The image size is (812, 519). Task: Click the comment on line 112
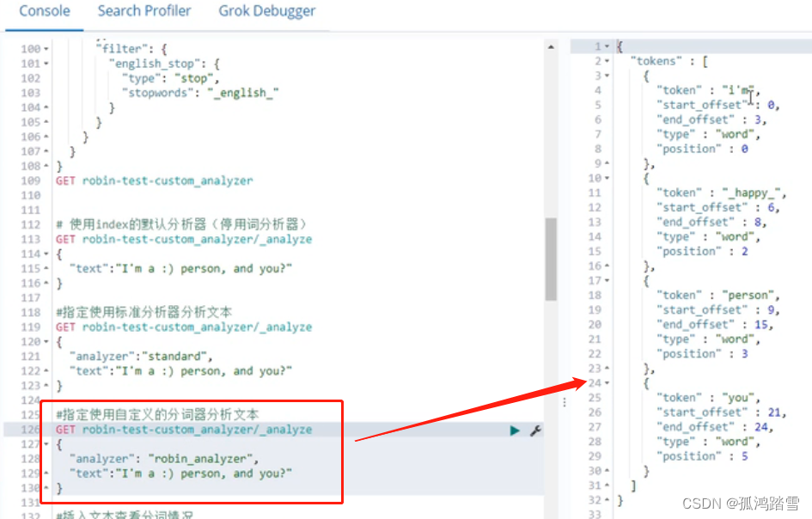click(x=181, y=224)
